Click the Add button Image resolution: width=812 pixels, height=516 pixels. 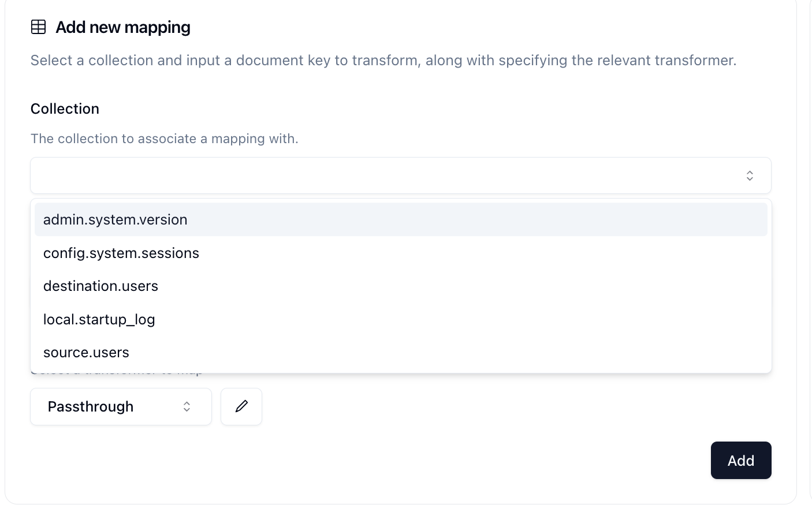[x=741, y=460]
